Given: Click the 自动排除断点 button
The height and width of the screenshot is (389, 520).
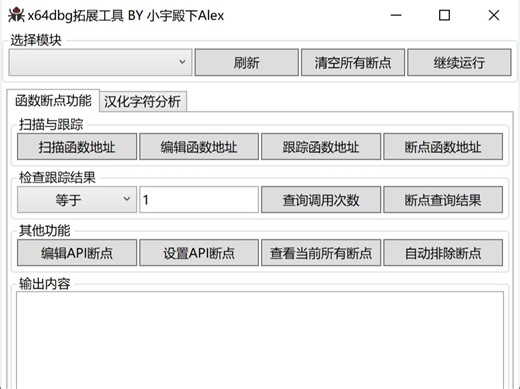Looking at the screenshot, I should 443,253.
